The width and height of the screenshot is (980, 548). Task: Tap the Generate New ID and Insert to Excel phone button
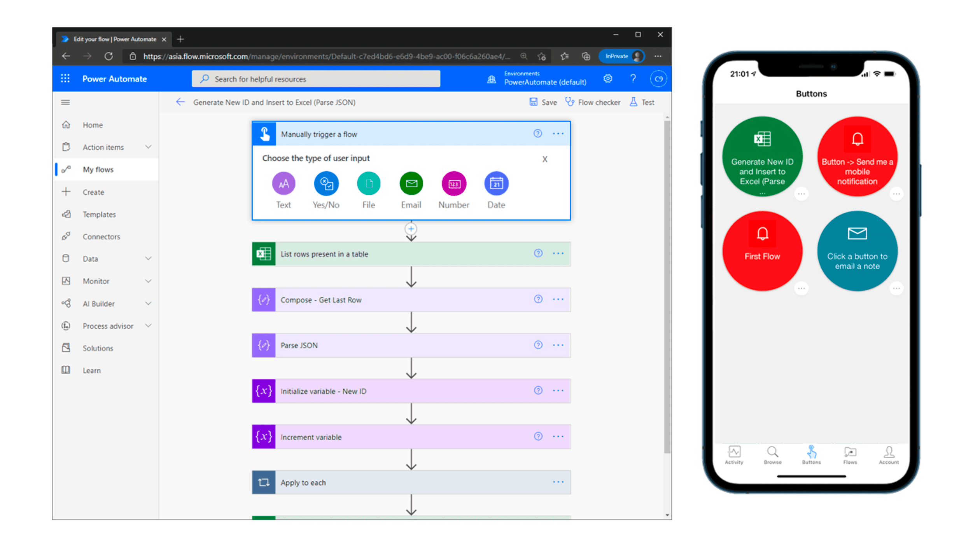[762, 157]
